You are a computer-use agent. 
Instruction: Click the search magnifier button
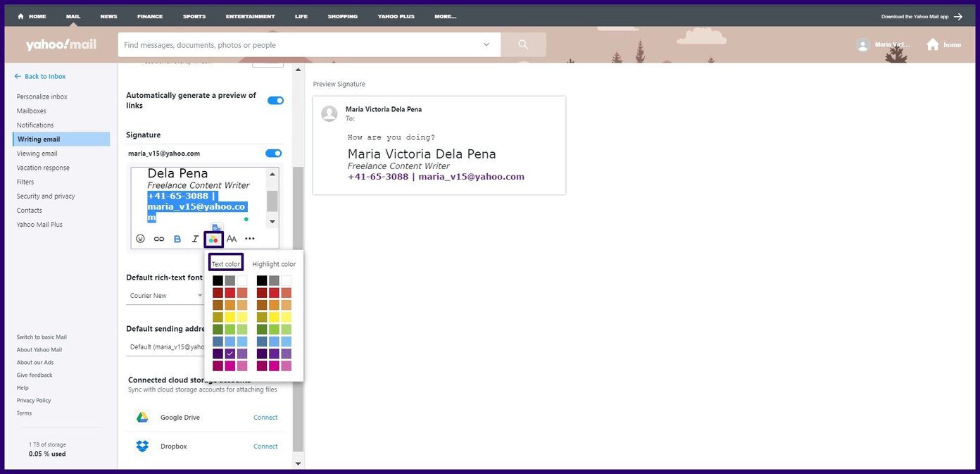pyautogui.click(x=523, y=44)
